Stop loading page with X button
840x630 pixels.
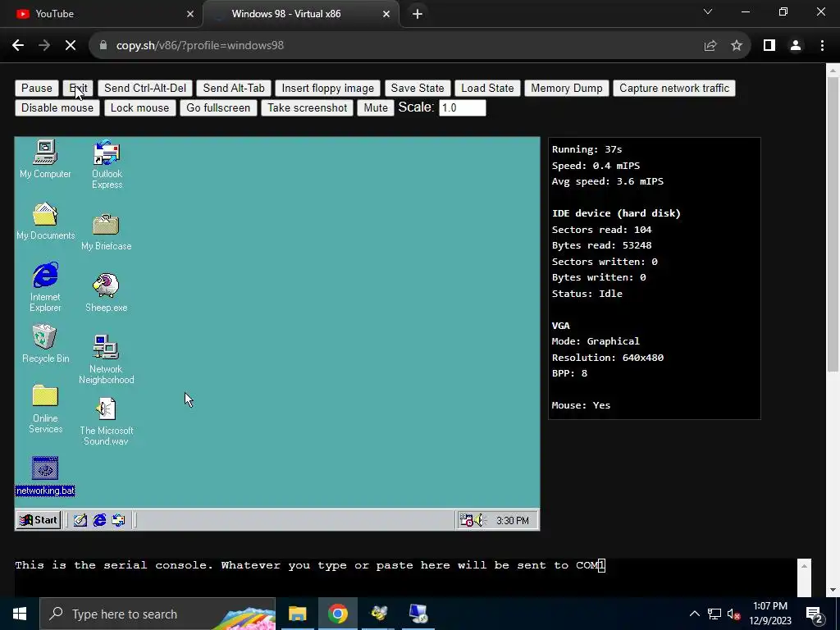pos(71,46)
